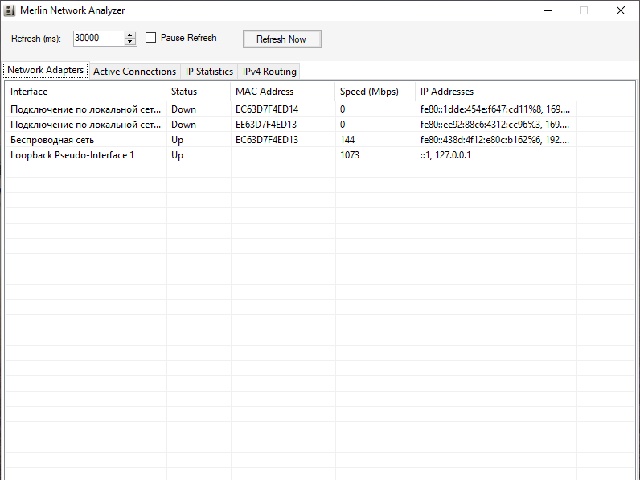Select the Беспроводная сеть interface row

pos(291,140)
